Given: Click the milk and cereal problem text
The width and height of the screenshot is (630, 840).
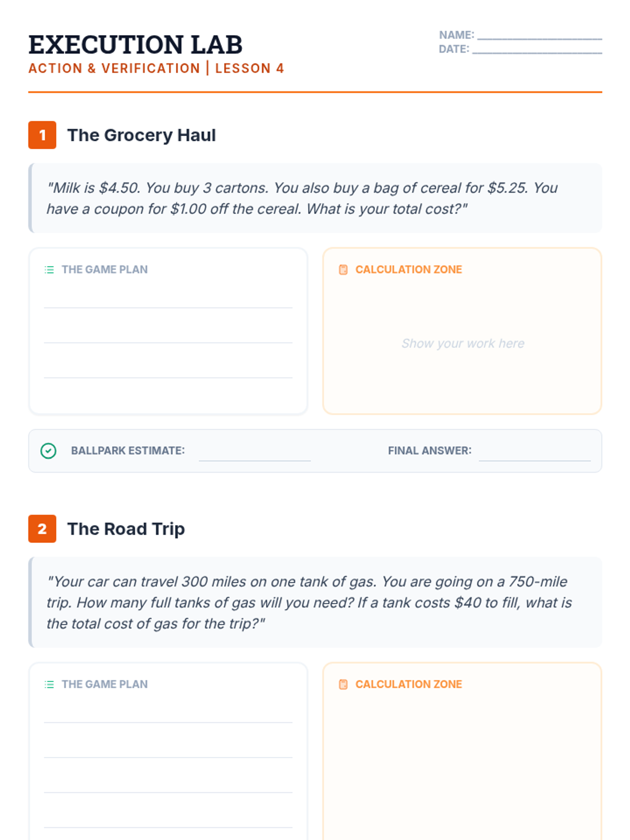Looking at the screenshot, I should pyautogui.click(x=302, y=198).
